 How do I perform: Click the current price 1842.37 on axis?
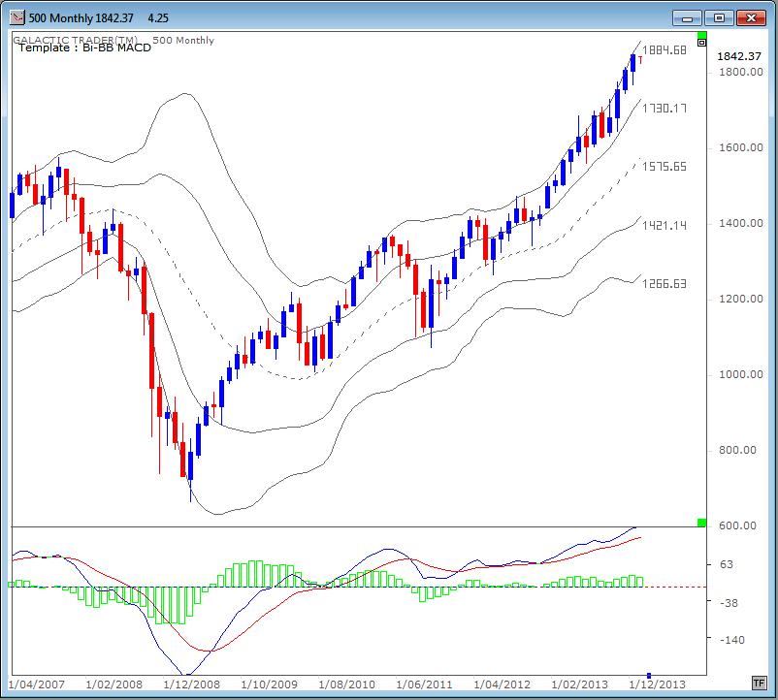pos(739,56)
